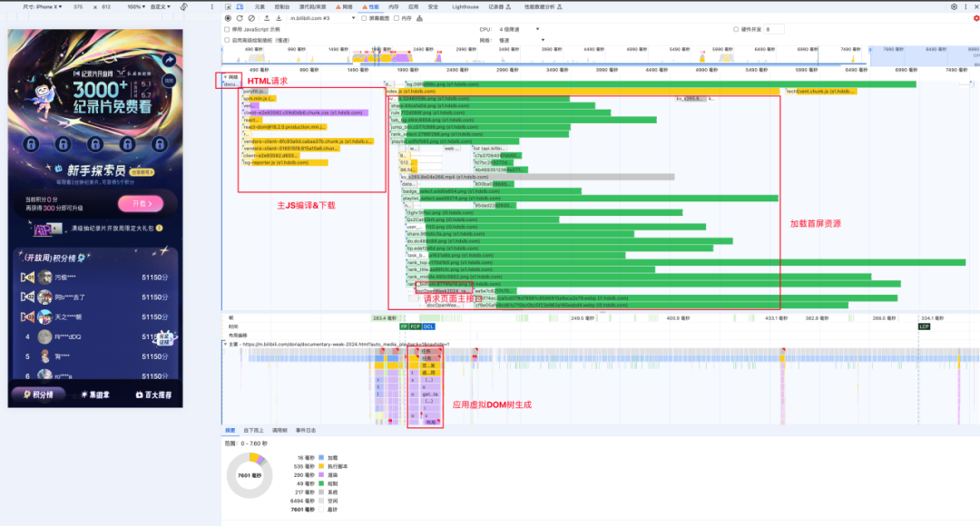Check the 停用 JavaScript 示例 option
This screenshot has width=980, height=526.
point(227,29)
